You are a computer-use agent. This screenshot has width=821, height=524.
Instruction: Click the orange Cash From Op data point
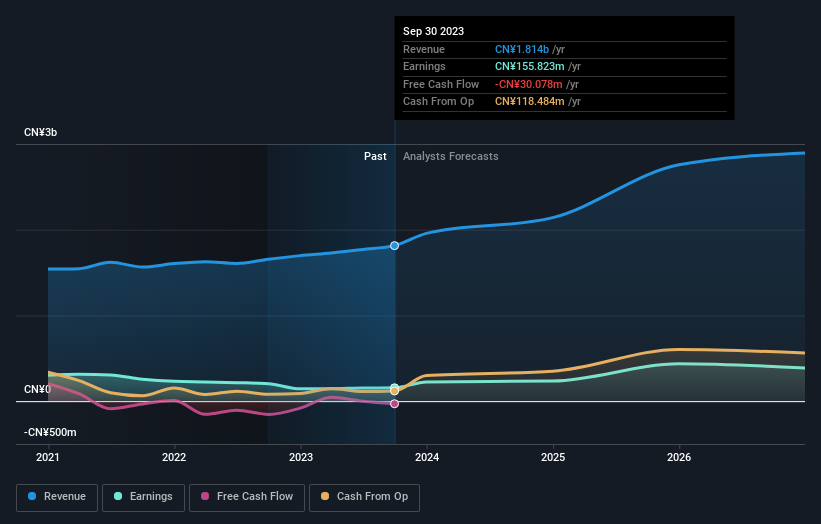(x=394, y=391)
